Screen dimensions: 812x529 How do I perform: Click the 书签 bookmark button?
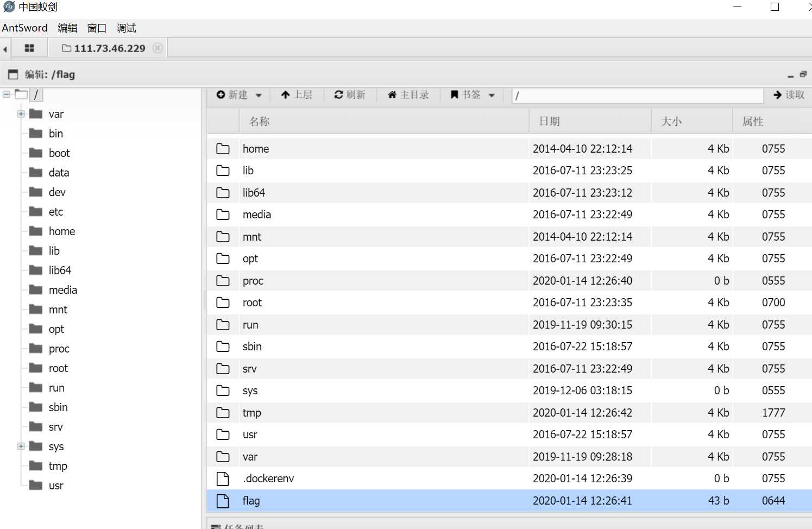[x=465, y=95]
